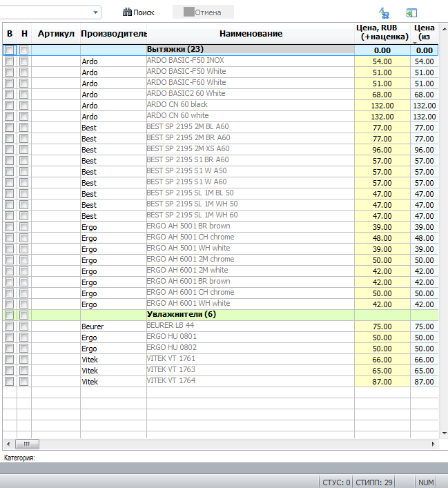Click the price cell of ERGO HU 0801
Screen dimensions: 448x488
382,338
